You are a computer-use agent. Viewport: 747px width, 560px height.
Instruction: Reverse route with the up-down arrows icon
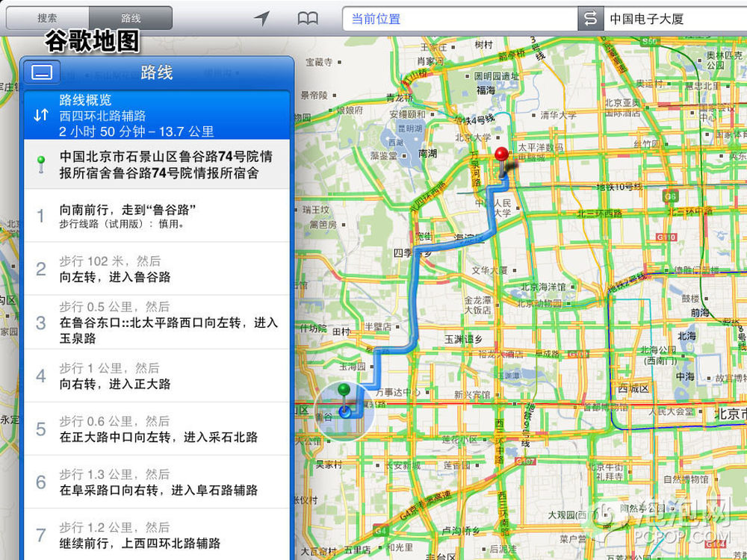[x=41, y=115]
